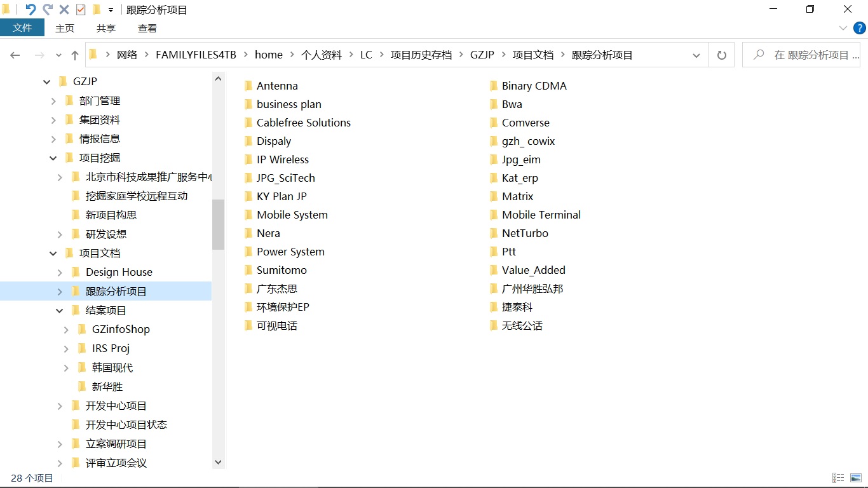This screenshot has width=868, height=488.
Task: Open the Customize Quick Access Toolbar dropdown
Action: click(111, 10)
